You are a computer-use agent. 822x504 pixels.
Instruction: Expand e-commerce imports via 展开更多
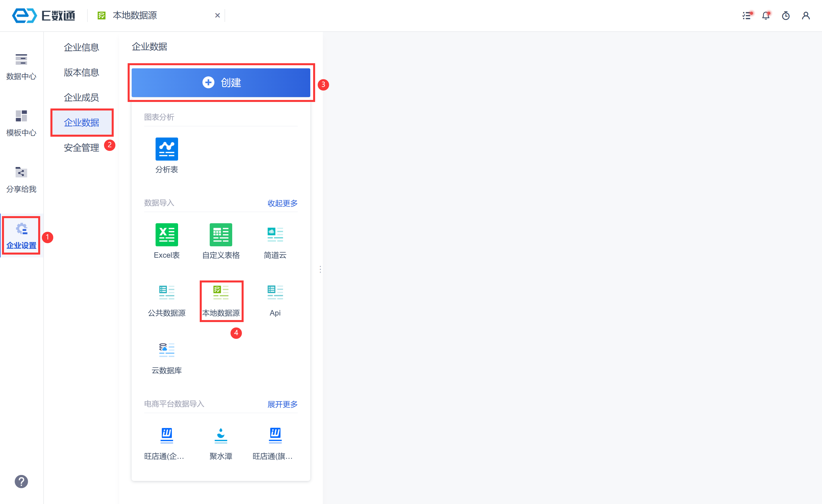point(282,404)
